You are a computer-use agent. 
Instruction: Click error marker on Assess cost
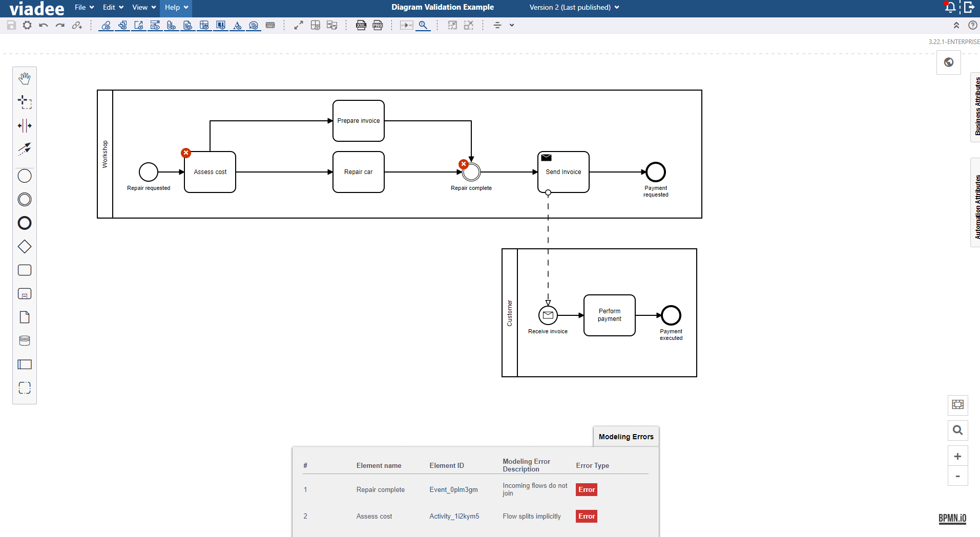pyautogui.click(x=186, y=153)
